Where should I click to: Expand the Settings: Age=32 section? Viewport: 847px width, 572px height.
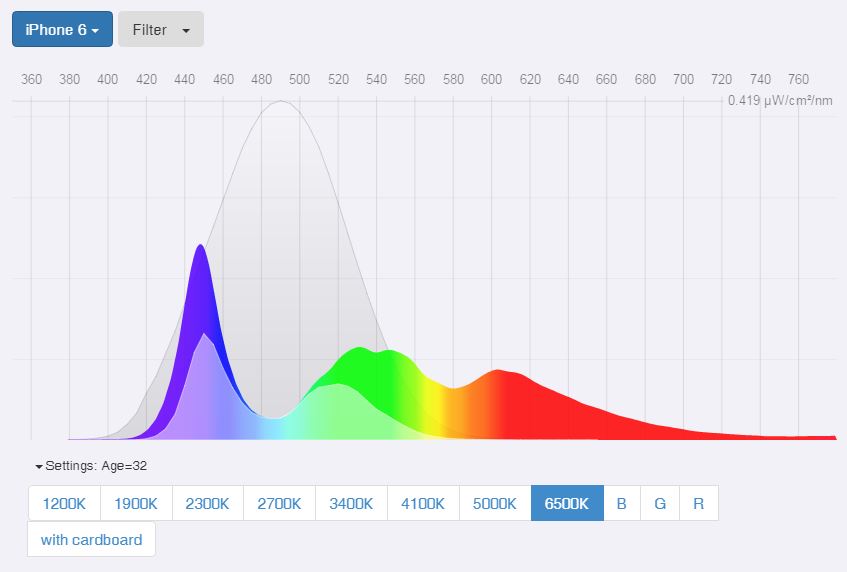tap(91, 465)
